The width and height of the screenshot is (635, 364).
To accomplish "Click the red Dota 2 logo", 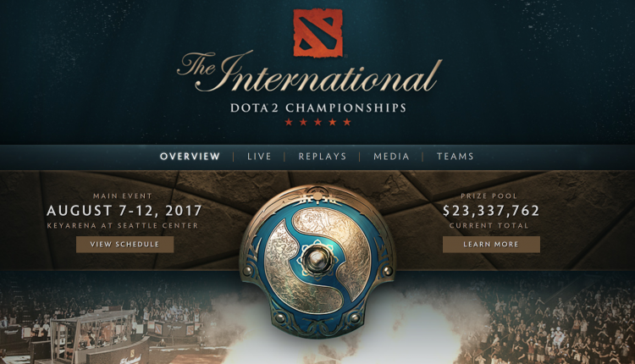I will point(317,33).
